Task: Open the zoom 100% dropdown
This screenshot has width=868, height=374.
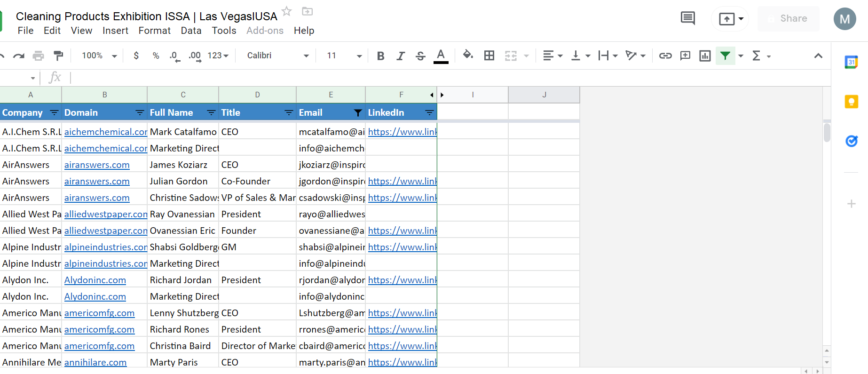Action: pyautogui.click(x=99, y=56)
